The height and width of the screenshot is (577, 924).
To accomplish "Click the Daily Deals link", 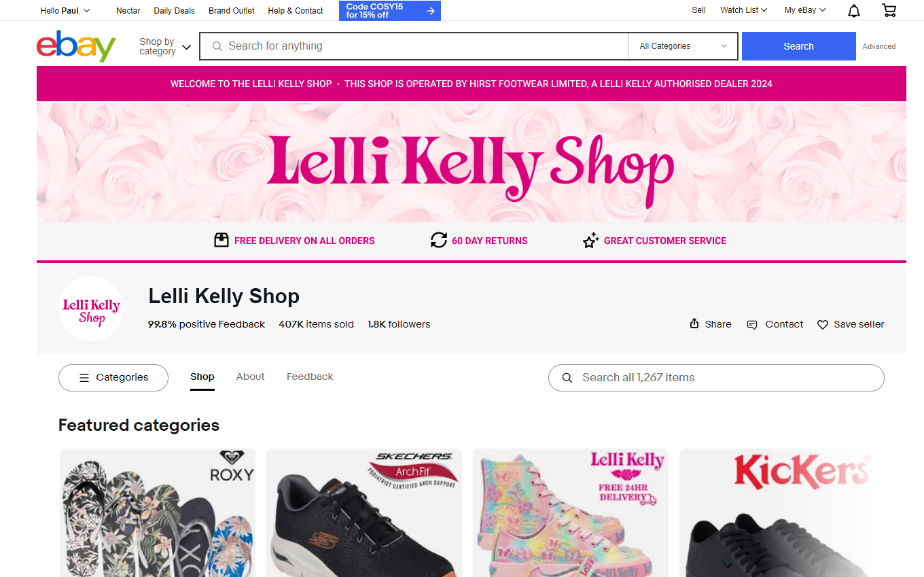I will click(x=174, y=10).
